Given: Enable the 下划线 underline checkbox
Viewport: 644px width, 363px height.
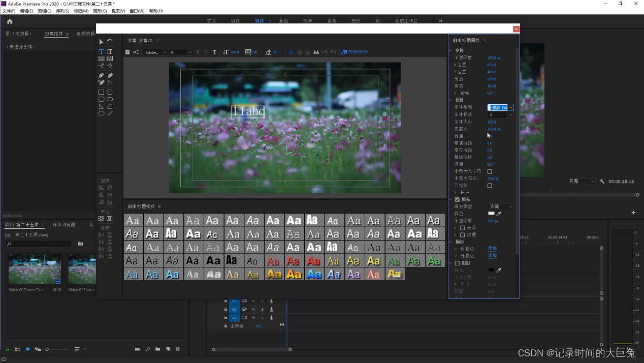Looking at the screenshot, I should pos(490,186).
